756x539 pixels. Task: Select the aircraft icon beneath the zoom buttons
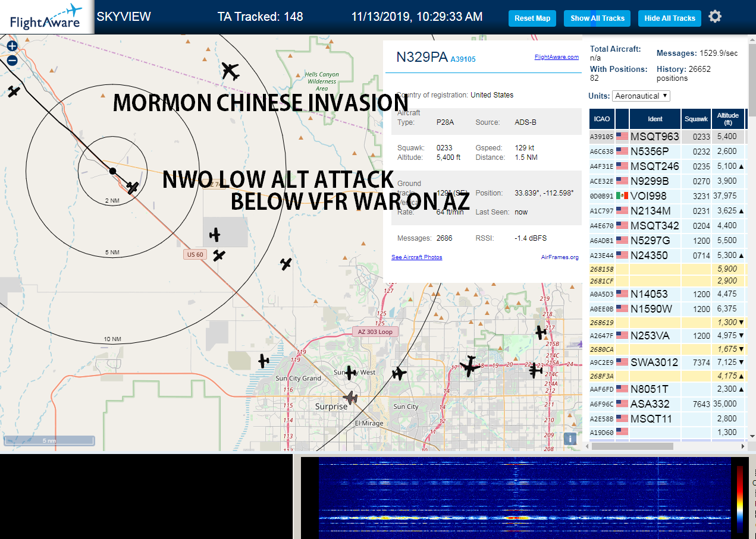[x=14, y=92]
